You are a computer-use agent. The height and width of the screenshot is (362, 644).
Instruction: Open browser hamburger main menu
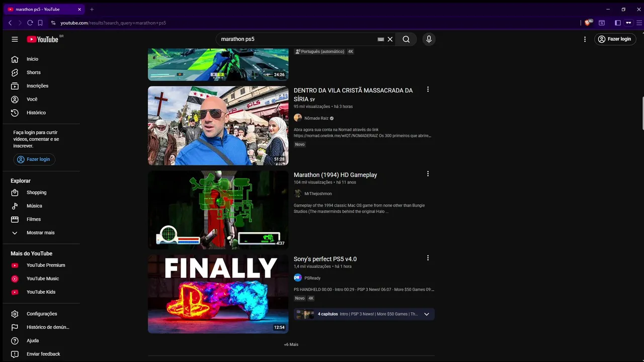(x=639, y=23)
